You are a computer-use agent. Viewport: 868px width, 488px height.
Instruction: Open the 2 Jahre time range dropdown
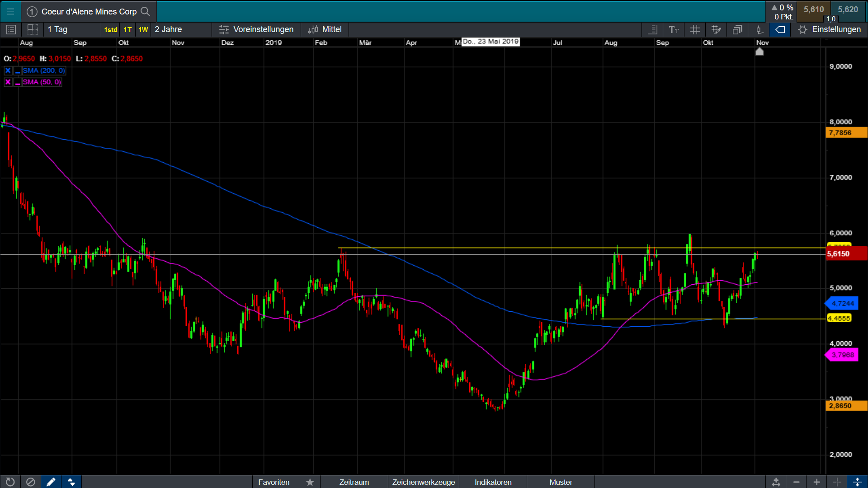[x=181, y=30]
